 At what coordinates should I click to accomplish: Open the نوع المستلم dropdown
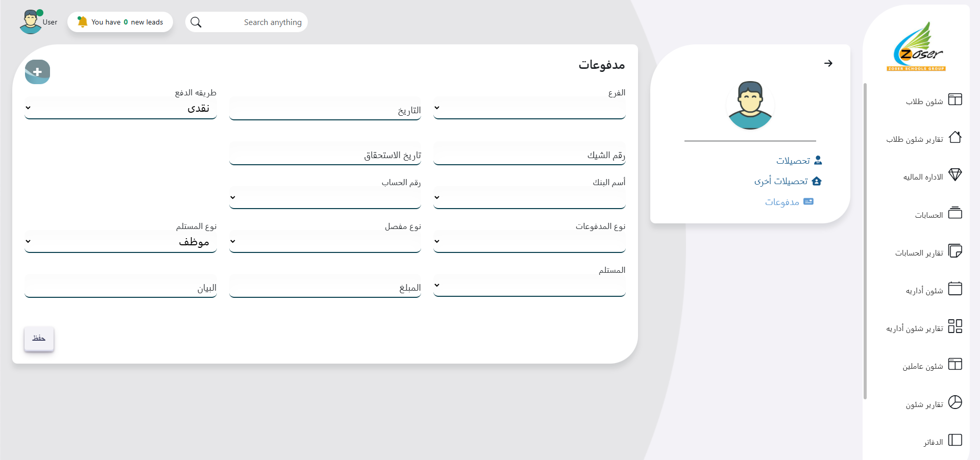(x=120, y=242)
